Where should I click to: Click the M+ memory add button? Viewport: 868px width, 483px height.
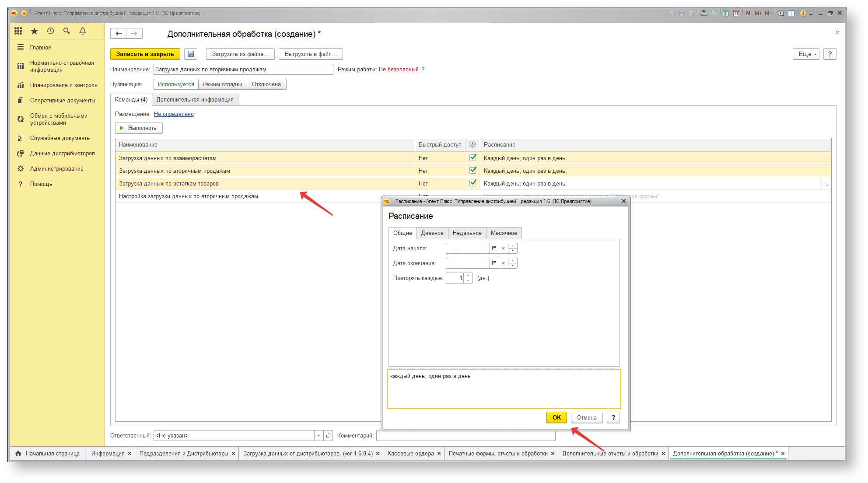point(758,13)
